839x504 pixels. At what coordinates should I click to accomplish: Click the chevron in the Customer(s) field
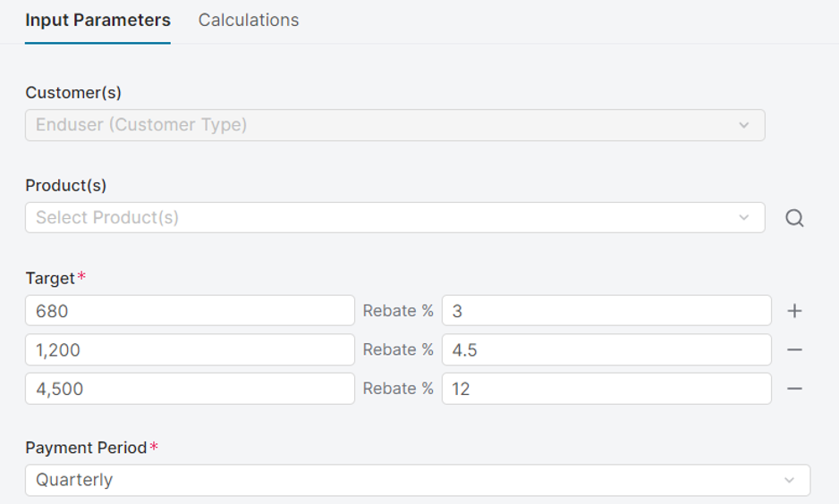pyautogui.click(x=744, y=125)
